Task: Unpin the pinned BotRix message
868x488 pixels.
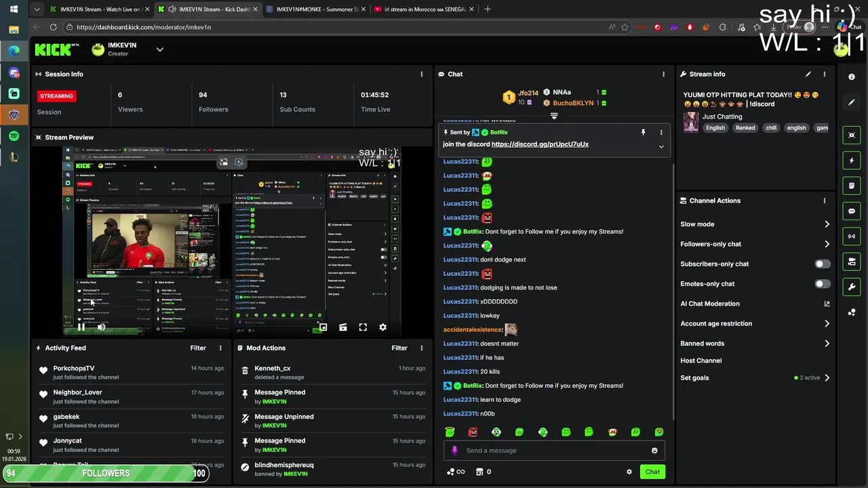Action: point(643,132)
